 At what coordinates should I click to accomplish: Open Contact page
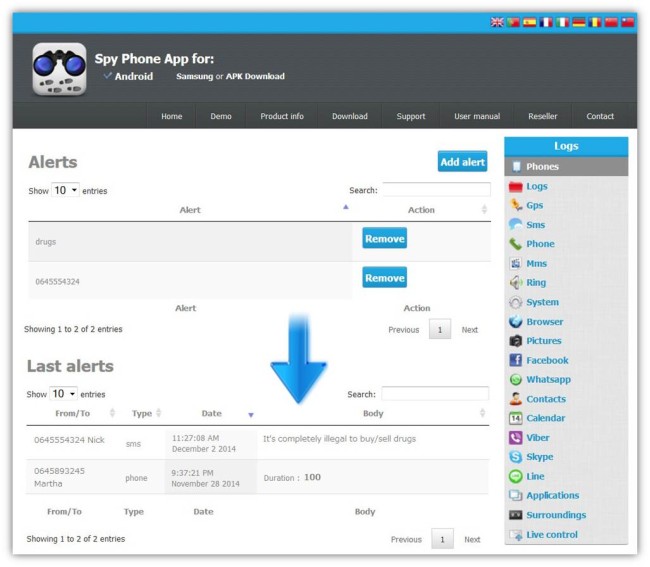coord(600,116)
